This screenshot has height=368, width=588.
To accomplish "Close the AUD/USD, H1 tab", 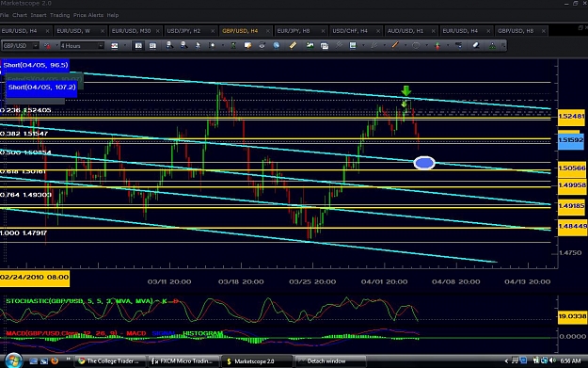I will pyautogui.click(x=433, y=31).
